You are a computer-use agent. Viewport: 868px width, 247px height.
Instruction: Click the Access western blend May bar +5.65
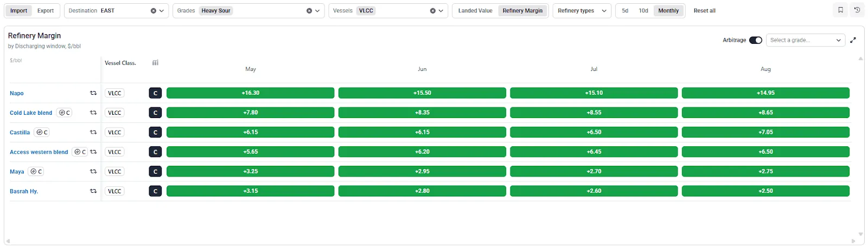(251, 152)
